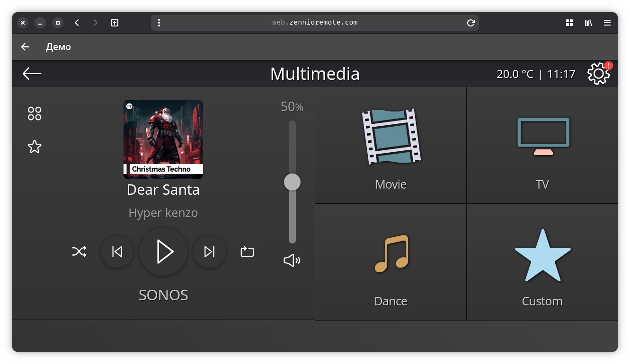The image size is (630, 364).
Task: Mute the speaker volume icon
Action: (292, 260)
